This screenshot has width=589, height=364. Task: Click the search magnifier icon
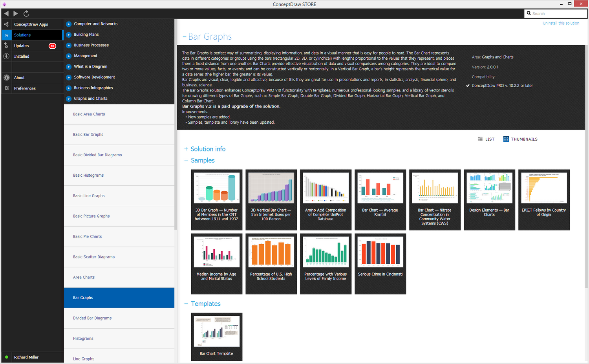tap(529, 13)
